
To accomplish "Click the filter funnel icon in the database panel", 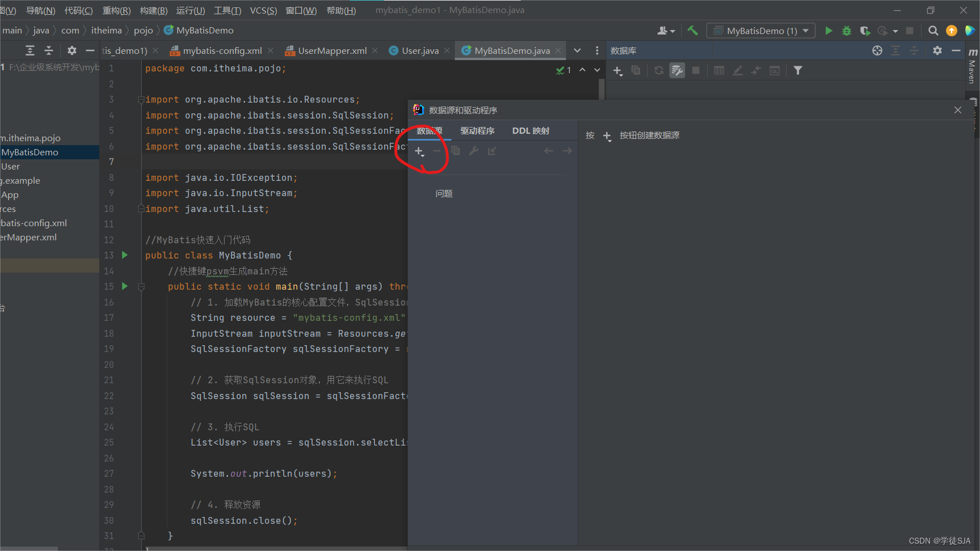I will point(798,70).
